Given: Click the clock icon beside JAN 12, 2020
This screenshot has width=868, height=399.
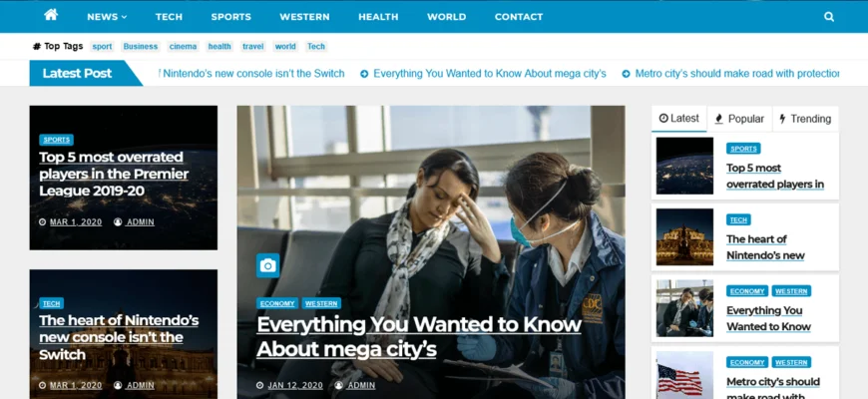Looking at the screenshot, I should [x=260, y=385].
